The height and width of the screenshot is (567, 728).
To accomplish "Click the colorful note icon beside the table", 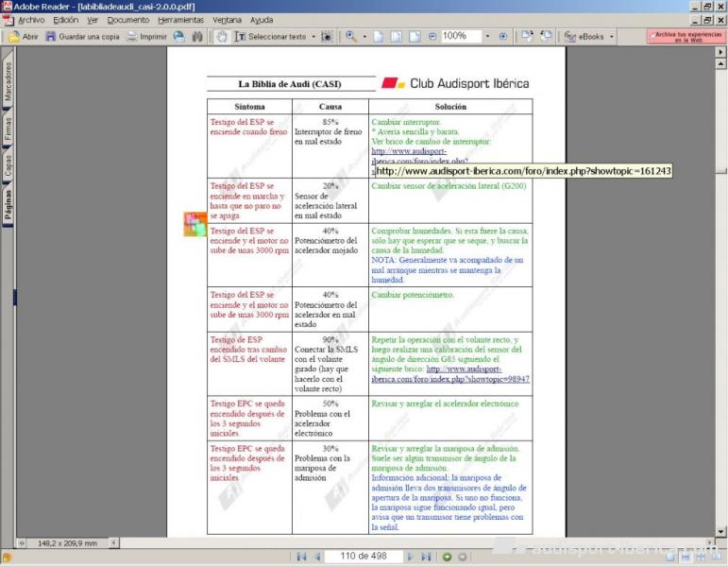I will coord(195,224).
